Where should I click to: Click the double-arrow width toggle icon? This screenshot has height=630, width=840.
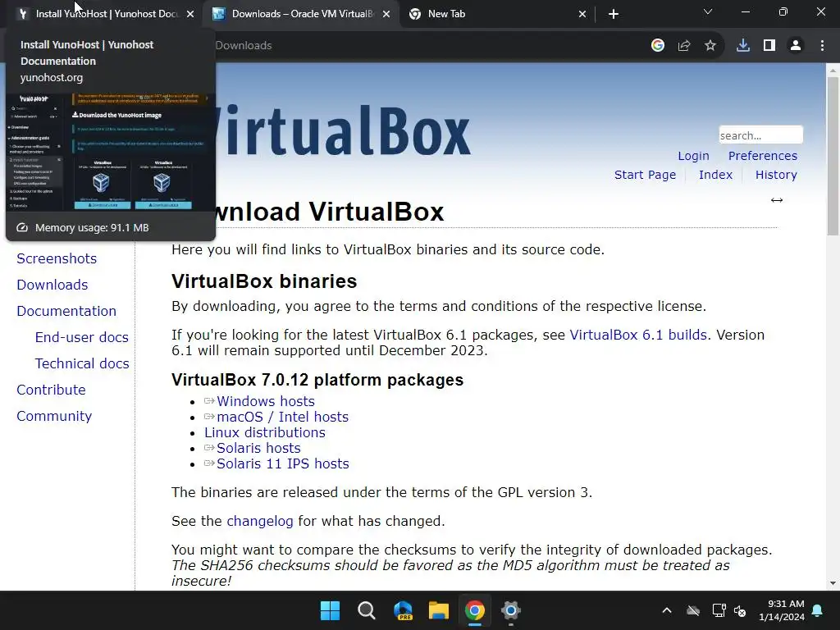pyautogui.click(x=777, y=200)
